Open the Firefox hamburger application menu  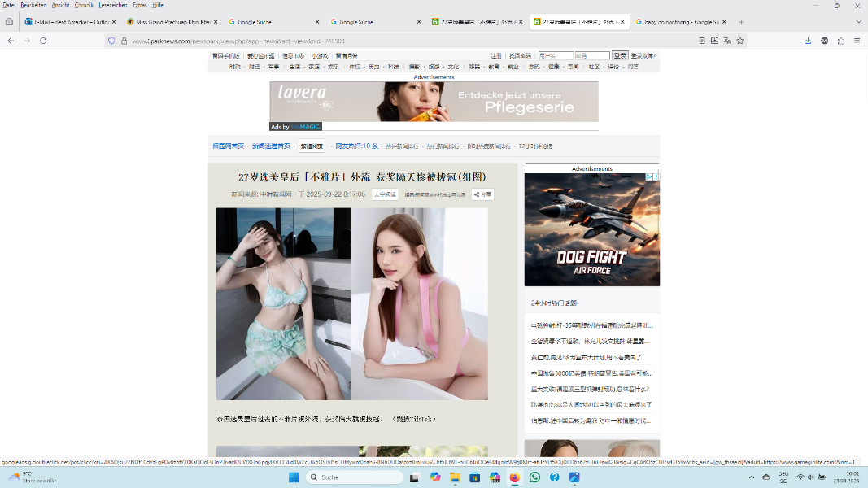click(x=857, y=41)
